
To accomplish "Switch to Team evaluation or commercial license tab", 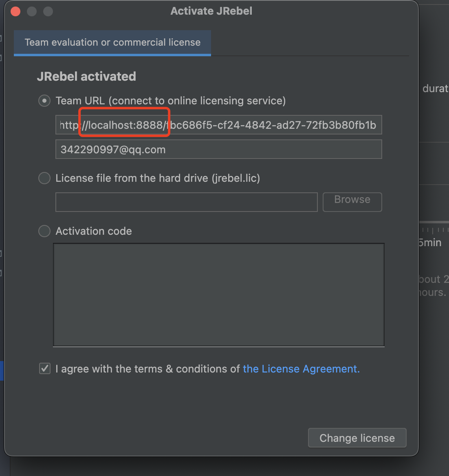I will click(112, 42).
